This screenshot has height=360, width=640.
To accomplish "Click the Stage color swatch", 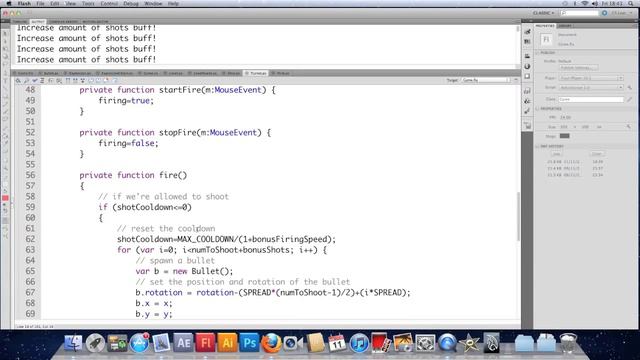I will (564, 136).
